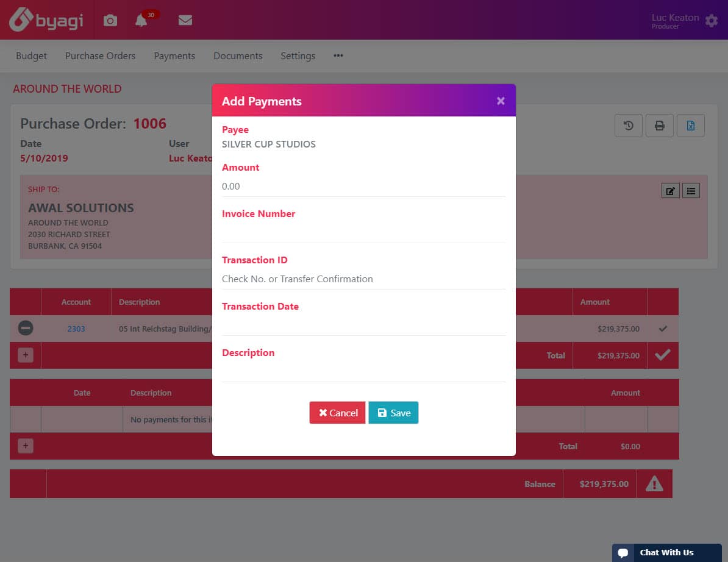Image resolution: width=728 pixels, height=562 pixels.
Task: Edit the AWAL SOLUTIONS ship-to details
Action: (670, 190)
